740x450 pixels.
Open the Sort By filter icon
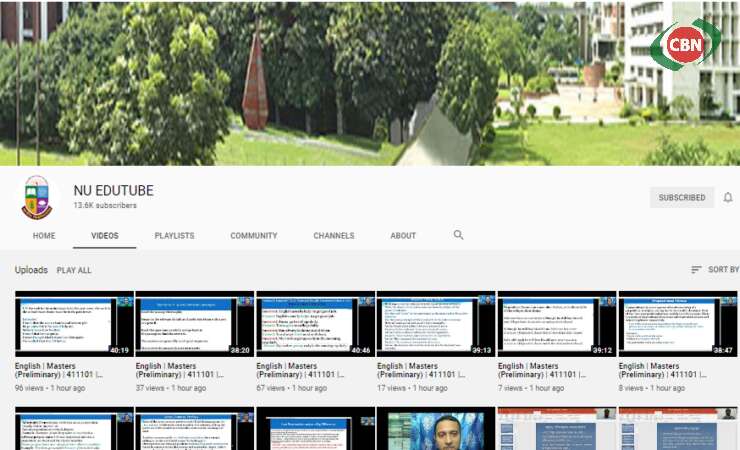(x=697, y=270)
